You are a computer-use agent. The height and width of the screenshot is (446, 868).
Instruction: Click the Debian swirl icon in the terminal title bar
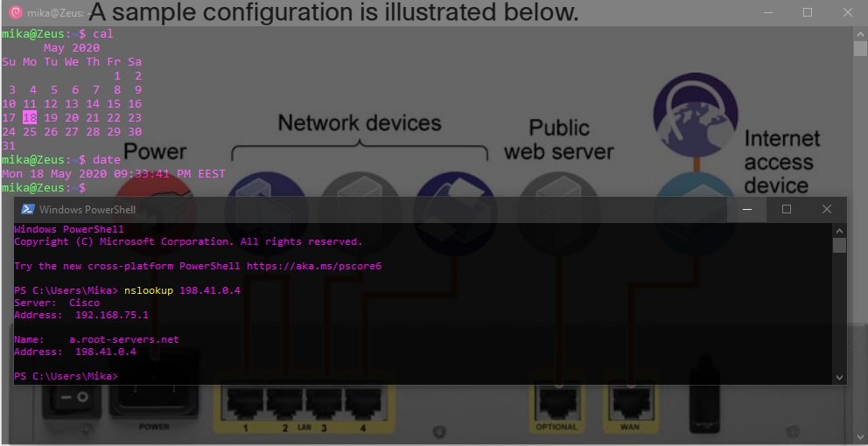16,12
